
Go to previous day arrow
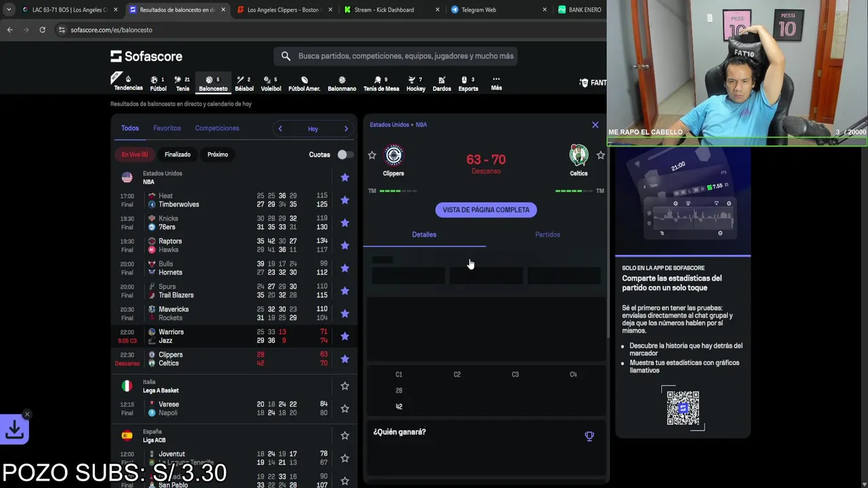coord(280,129)
